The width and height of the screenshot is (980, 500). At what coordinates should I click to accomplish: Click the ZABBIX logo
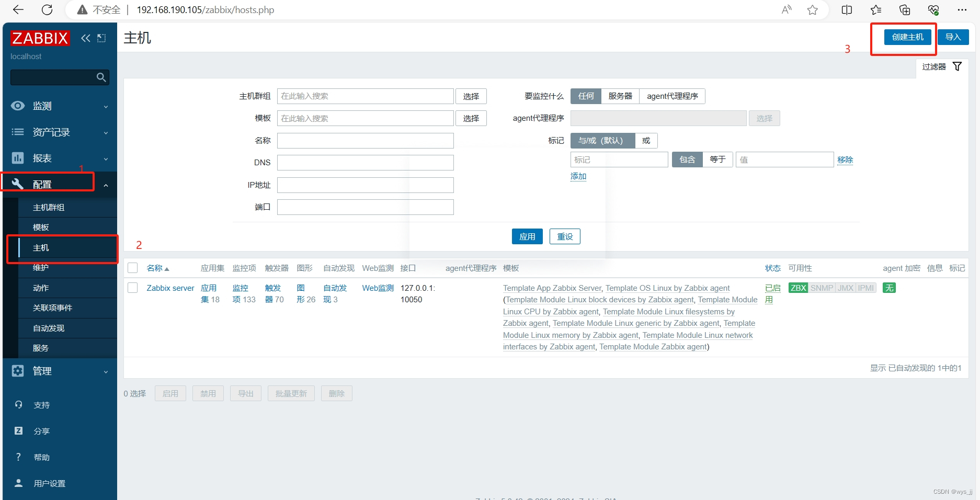(40, 38)
